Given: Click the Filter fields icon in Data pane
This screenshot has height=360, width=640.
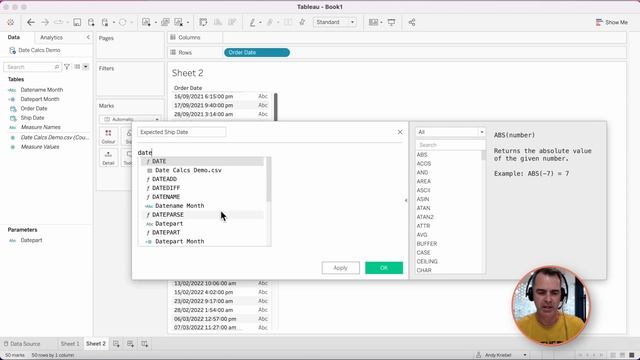Looking at the screenshot, I should (x=67, y=67).
